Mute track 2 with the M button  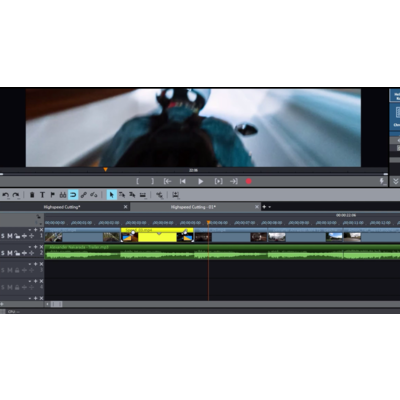[10, 253]
